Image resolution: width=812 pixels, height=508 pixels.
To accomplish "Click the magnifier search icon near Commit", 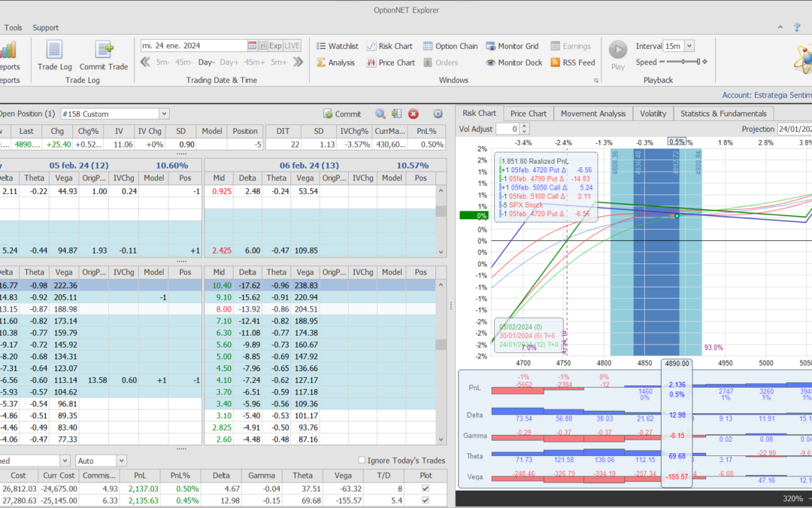I will (x=380, y=114).
